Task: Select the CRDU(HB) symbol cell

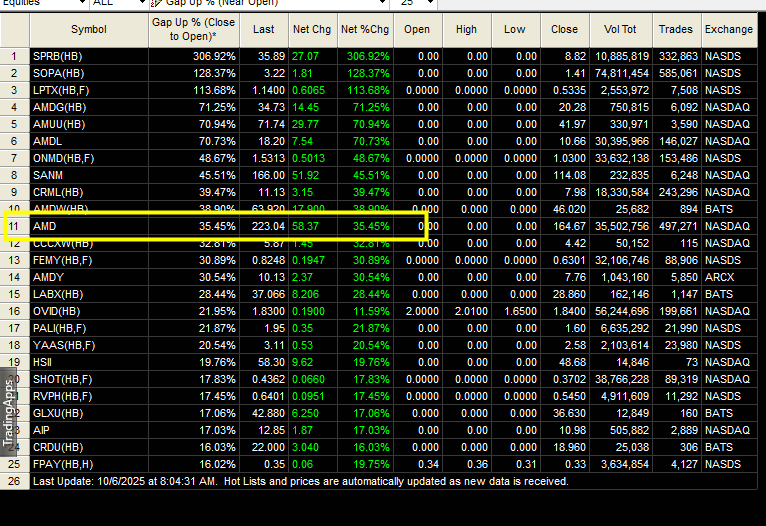Action: pos(89,447)
